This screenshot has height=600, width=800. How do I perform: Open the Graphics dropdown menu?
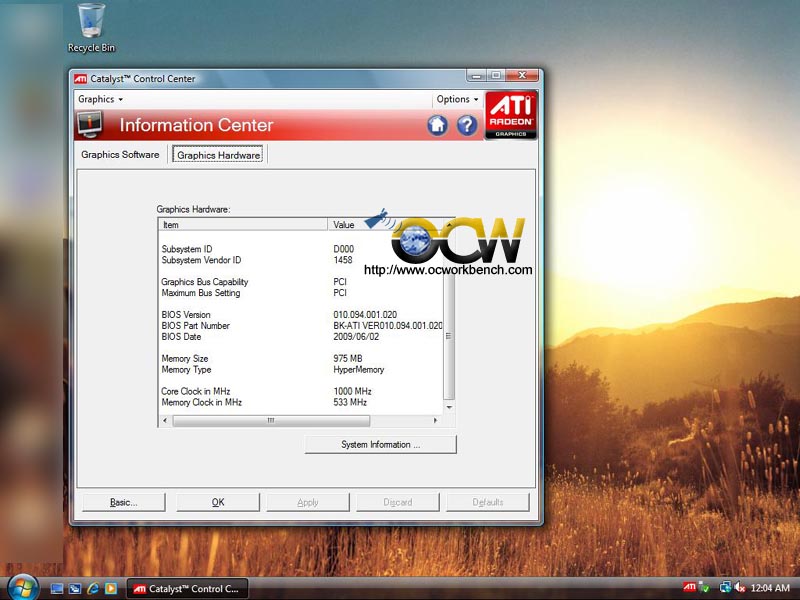coord(101,99)
